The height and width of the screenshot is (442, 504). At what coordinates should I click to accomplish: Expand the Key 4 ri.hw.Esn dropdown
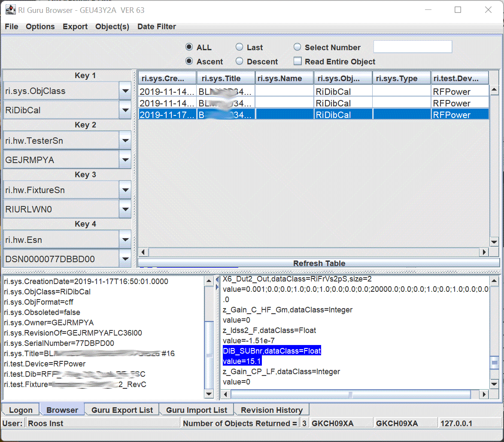tap(125, 239)
